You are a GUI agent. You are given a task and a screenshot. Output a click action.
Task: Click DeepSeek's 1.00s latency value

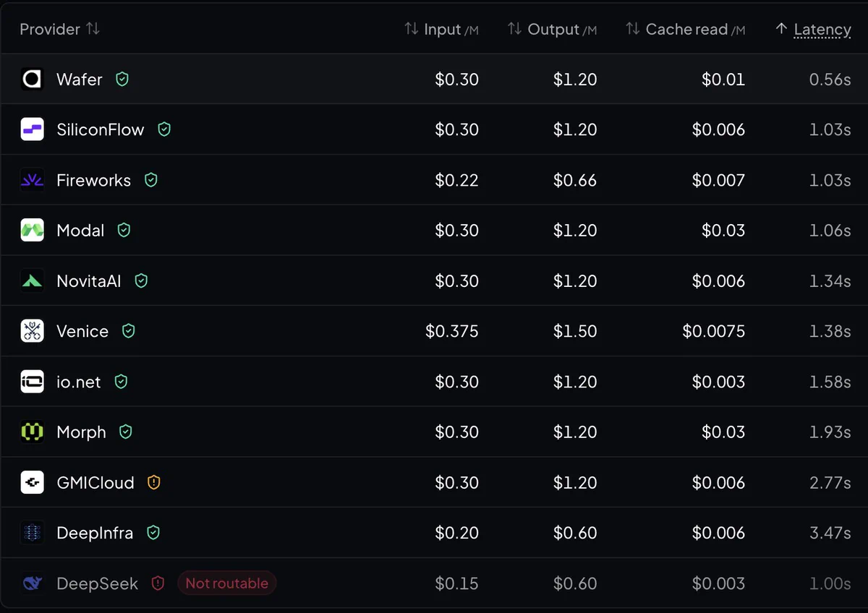pyautogui.click(x=830, y=583)
